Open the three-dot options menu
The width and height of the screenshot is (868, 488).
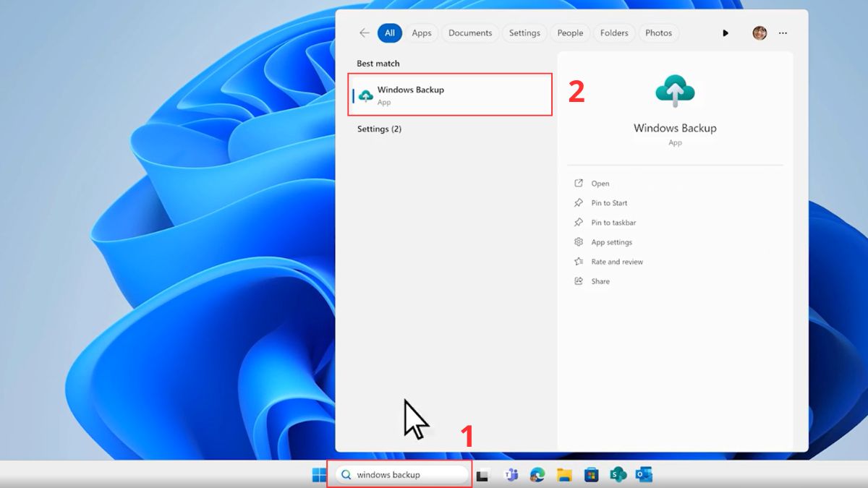[x=783, y=33]
